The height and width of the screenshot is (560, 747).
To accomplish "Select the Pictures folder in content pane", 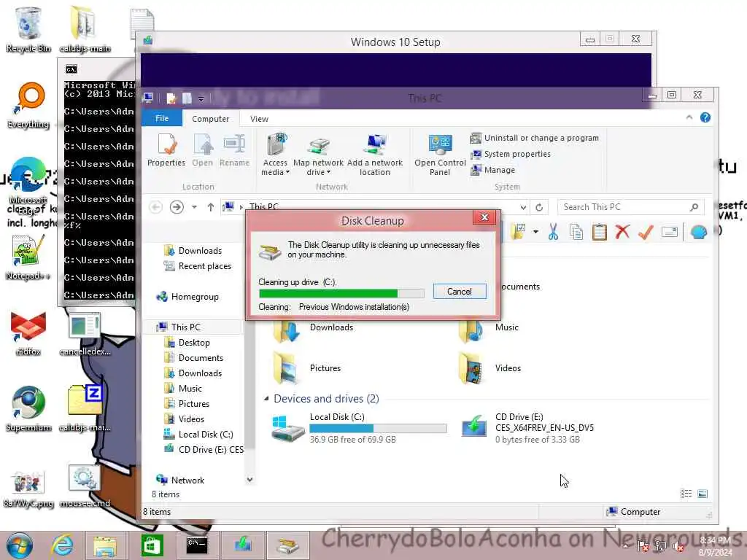I will (x=309, y=368).
